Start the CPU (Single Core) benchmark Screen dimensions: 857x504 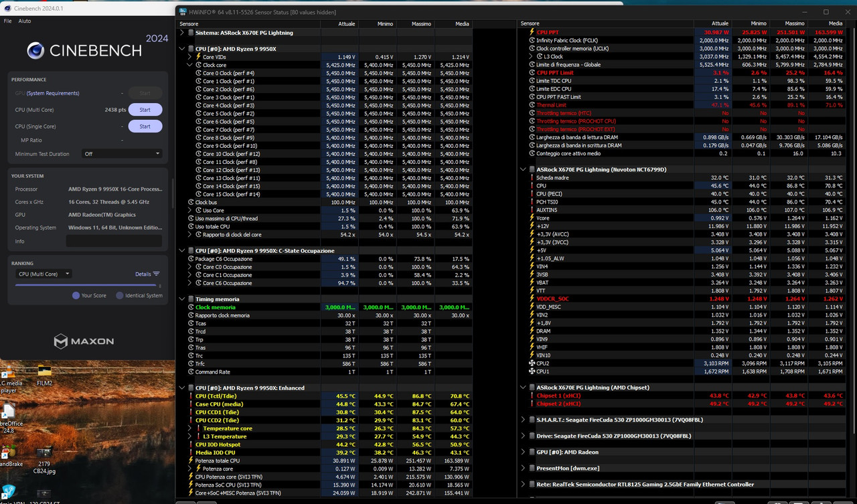click(x=145, y=127)
